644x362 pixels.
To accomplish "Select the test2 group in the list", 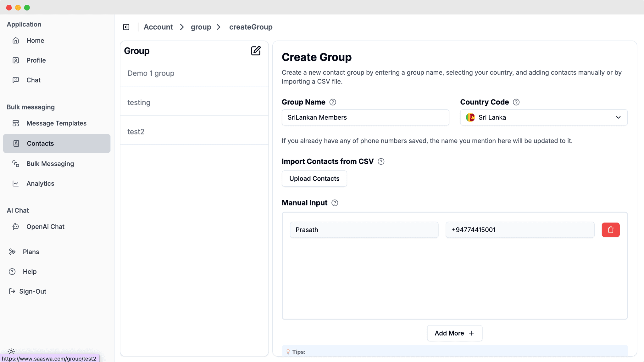I will tap(136, 132).
